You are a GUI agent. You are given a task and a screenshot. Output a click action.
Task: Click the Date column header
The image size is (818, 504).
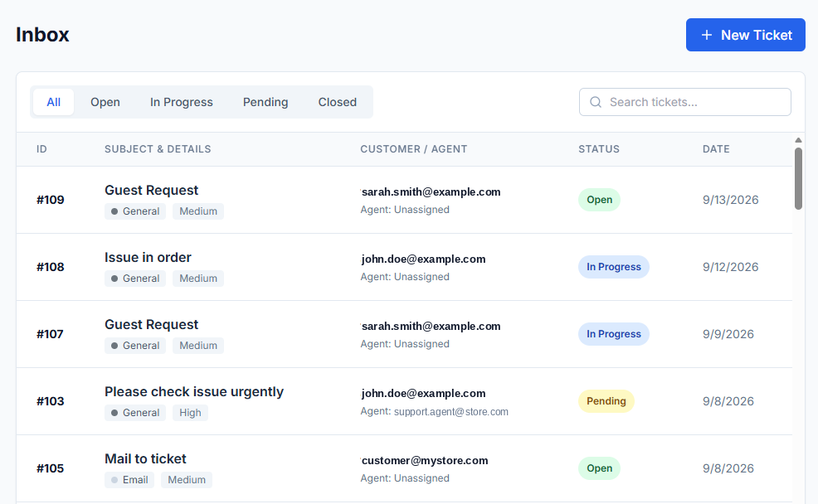pyautogui.click(x=716, y=149)
